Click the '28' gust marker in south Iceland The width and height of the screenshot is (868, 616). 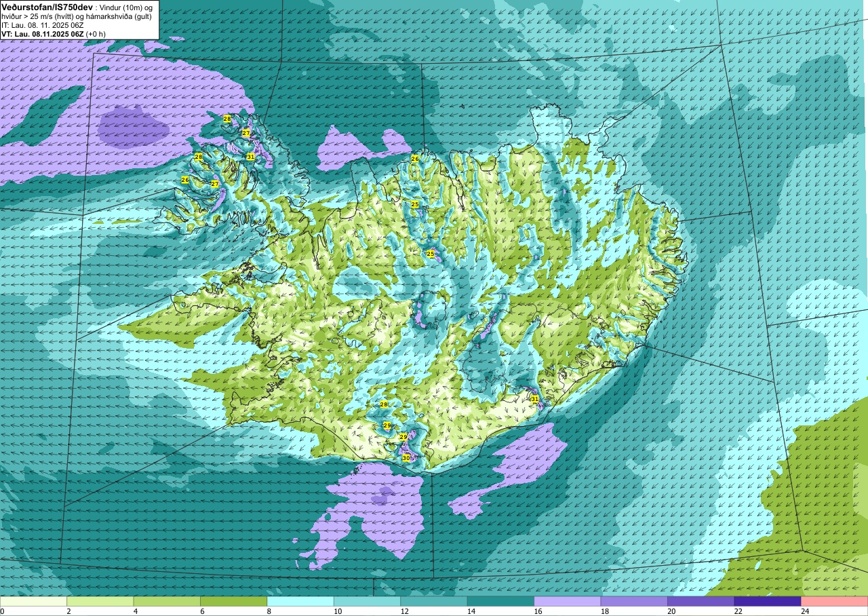[383, 404]
